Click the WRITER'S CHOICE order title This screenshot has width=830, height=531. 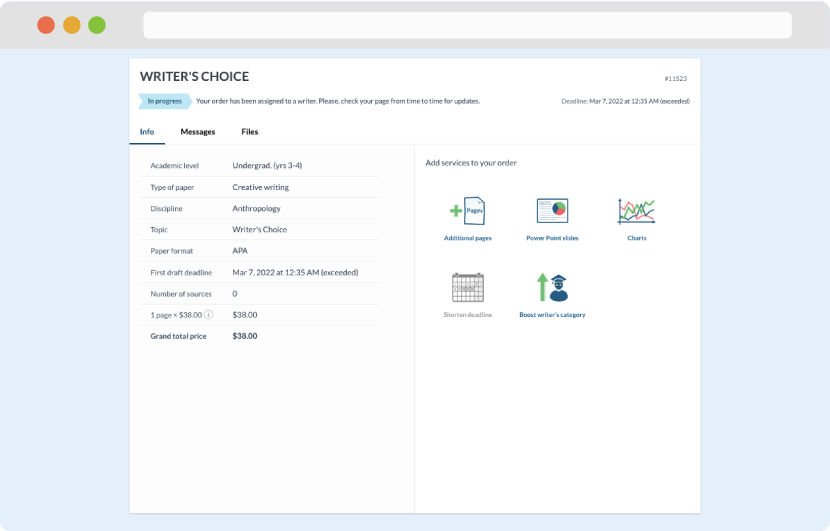coord(194,77)
